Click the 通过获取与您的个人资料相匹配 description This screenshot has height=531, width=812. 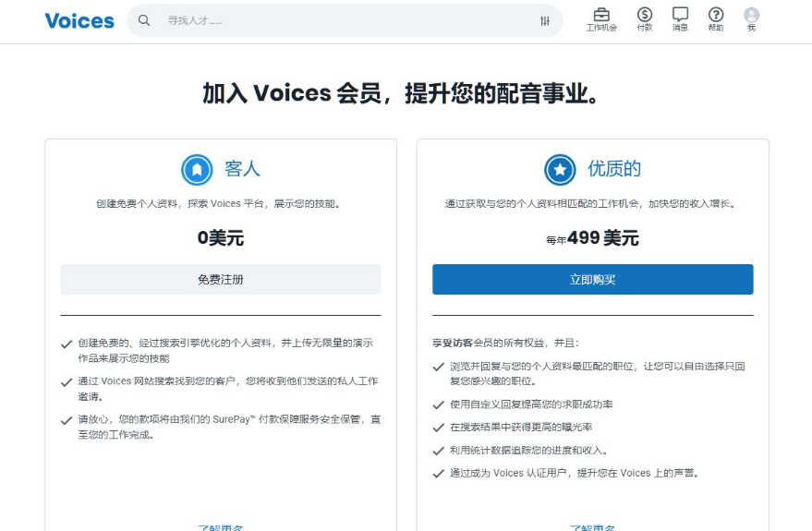(x=592, y=204)
